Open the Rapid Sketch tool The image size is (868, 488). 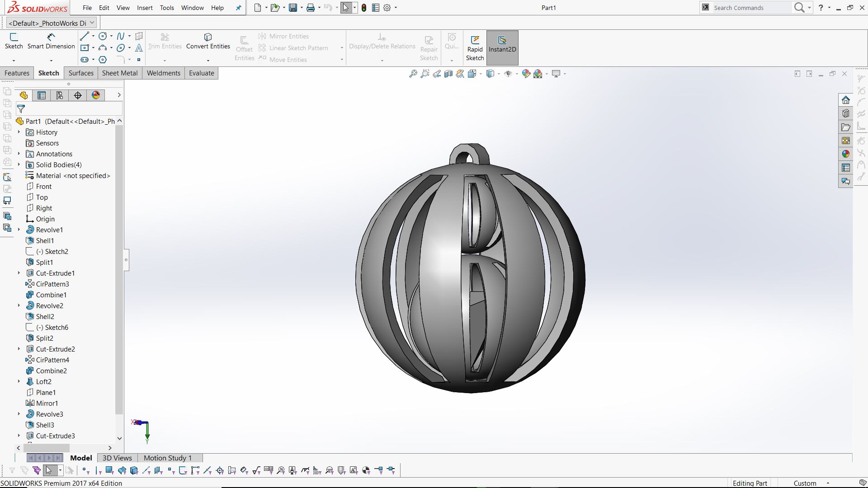475,48
